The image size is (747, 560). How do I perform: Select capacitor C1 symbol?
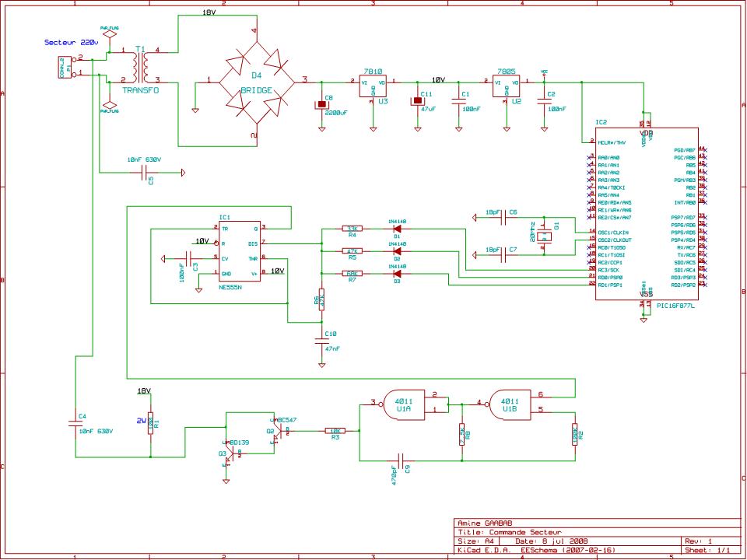pos(458,101)
